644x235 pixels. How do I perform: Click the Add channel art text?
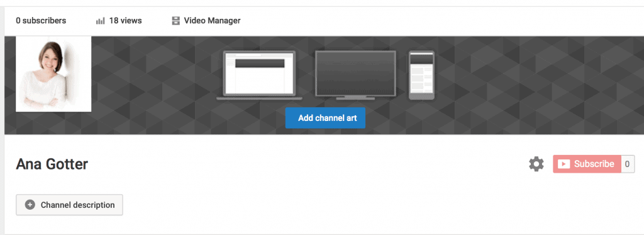click(327, 118)
